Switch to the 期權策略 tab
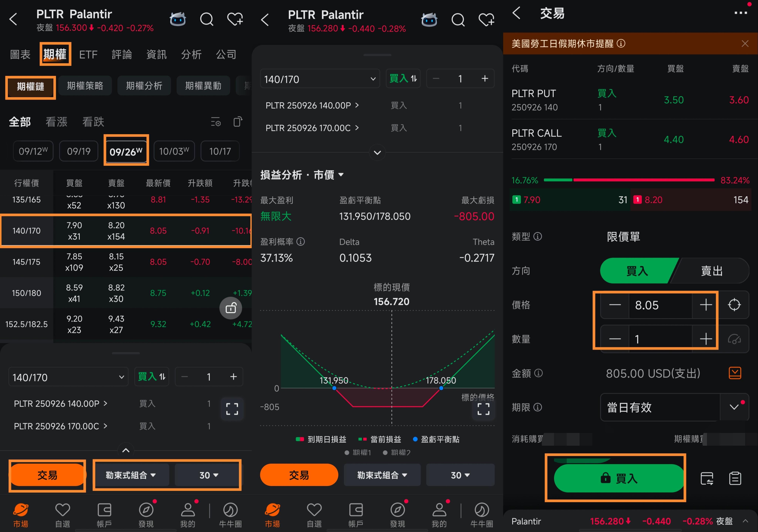758x532 pixels. point(85,86)
